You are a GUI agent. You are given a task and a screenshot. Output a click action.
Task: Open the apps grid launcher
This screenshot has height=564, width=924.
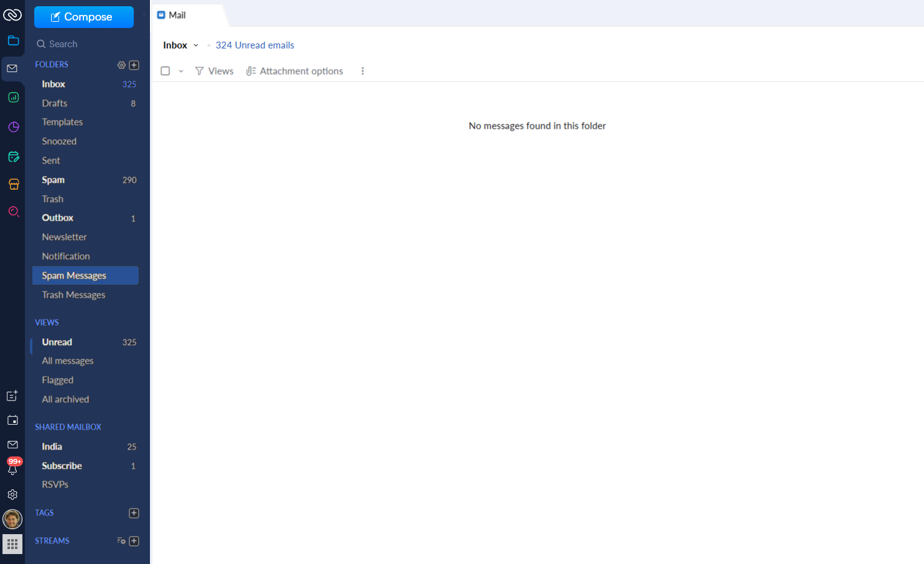click(x=12, y=544)
